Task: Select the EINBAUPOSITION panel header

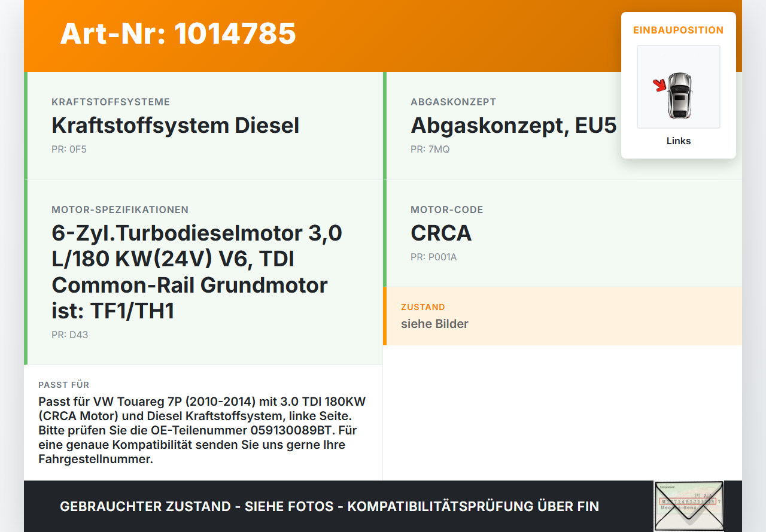Action: click(x=678, y=30)
